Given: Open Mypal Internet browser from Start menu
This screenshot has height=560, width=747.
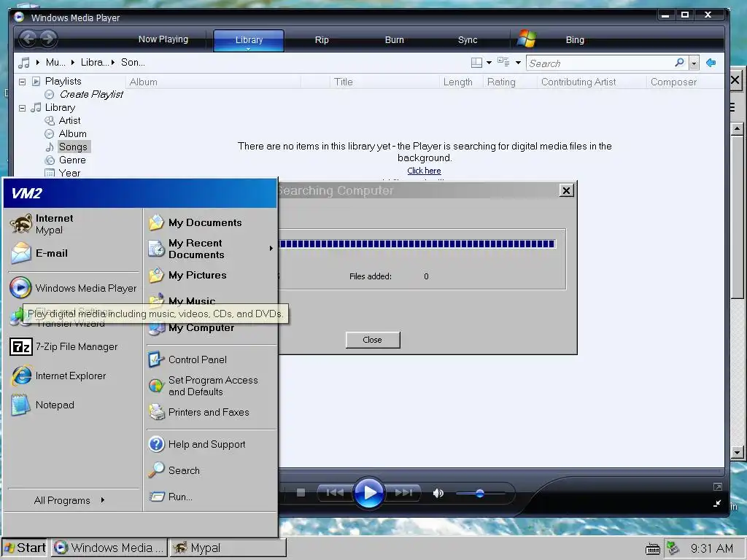Looking at the screenshot, I should [74, 224].
